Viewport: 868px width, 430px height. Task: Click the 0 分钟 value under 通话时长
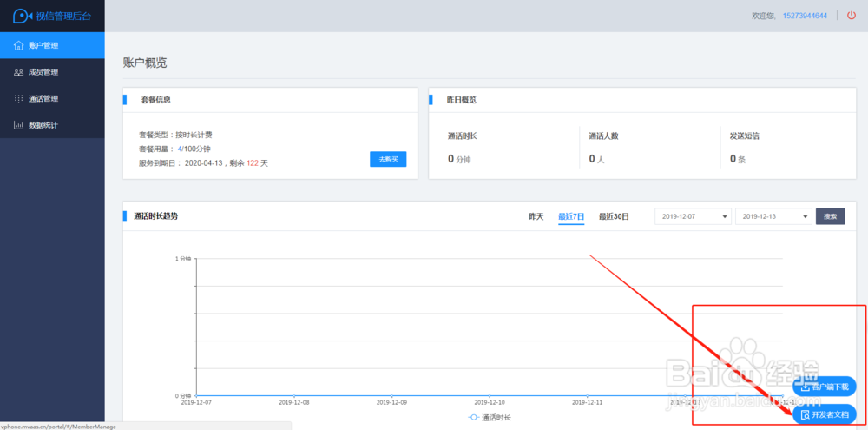pyautogui.click(x=459, y=160)
